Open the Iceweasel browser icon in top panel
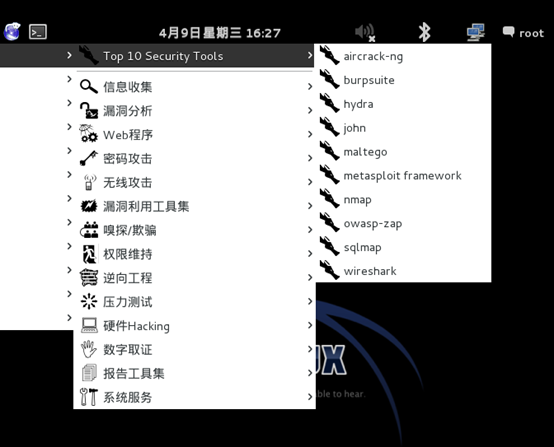The width and height of the screenshot is (554, 447). click(12, 32)
